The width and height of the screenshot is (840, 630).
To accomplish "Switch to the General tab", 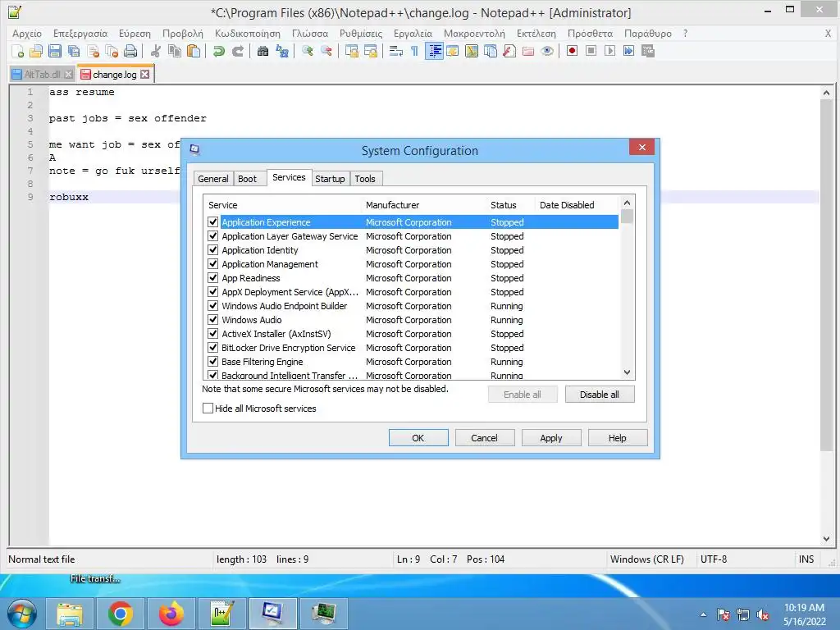I will [x=212, y=178].
